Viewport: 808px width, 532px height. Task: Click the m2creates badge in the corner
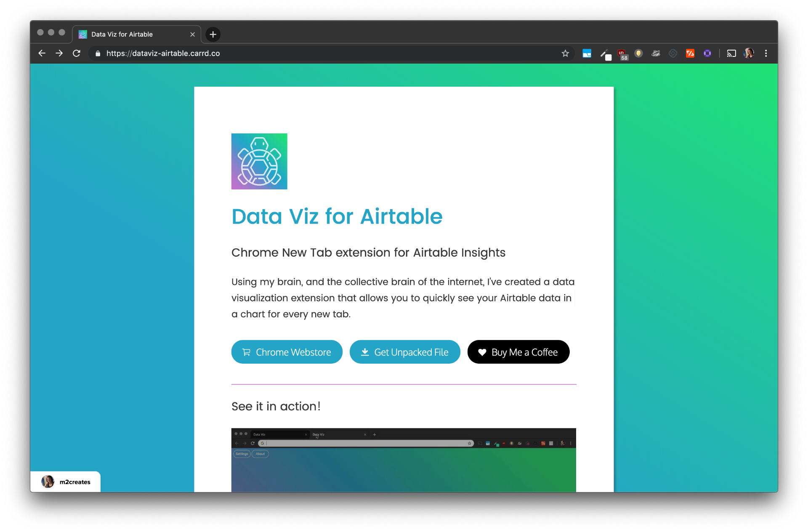(66, 481)
